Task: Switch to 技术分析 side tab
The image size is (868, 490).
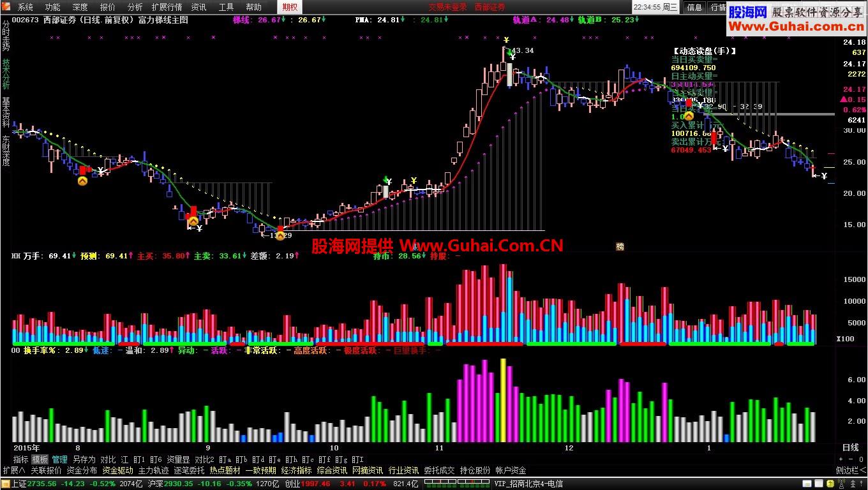Action: tap(6, 74)
